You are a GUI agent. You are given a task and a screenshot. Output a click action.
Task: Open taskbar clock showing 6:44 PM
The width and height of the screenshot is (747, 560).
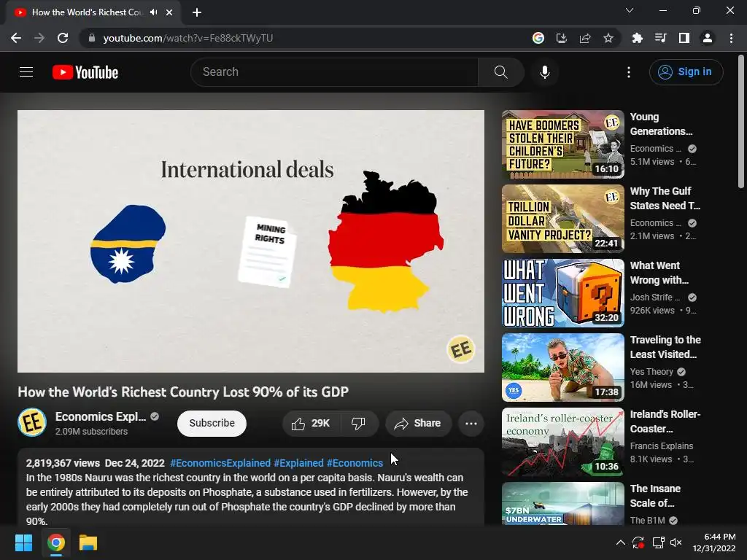click(x=713, y=542)
